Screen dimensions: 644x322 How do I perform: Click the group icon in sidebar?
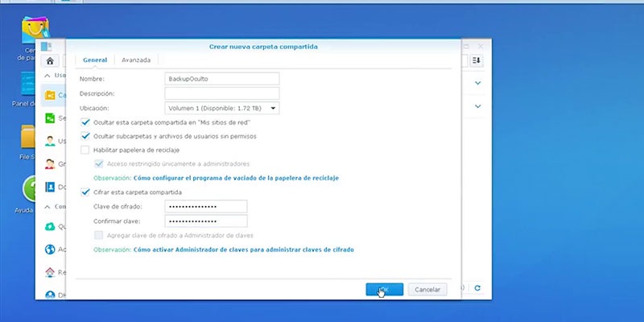(x=50, y=164)
